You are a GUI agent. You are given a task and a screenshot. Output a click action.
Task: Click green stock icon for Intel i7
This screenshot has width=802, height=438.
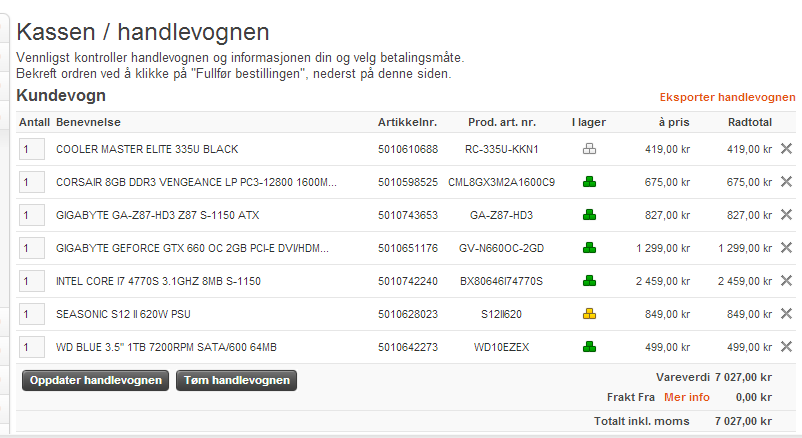[589, 281]
